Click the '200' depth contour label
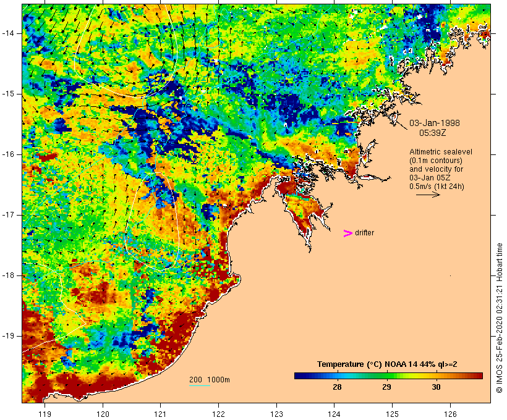 (x=195, y=380)
